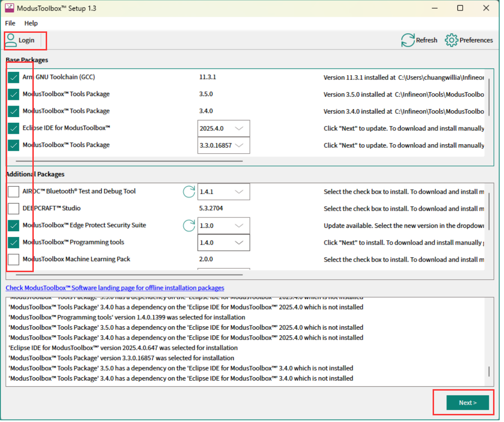Uncheck the ModusToolbox Tools Package 3.5.0 checkbox
504x422 pixels.
13,95
